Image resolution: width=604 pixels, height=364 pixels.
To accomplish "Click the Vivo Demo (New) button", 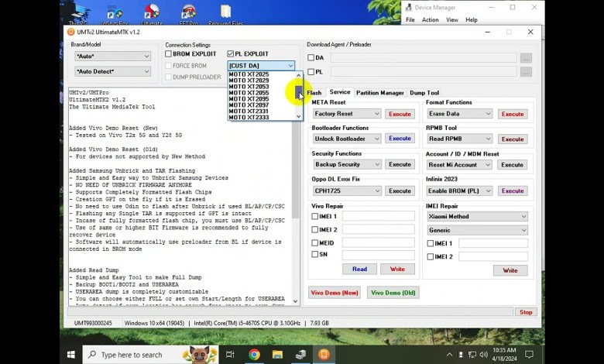I will point(335,293).
